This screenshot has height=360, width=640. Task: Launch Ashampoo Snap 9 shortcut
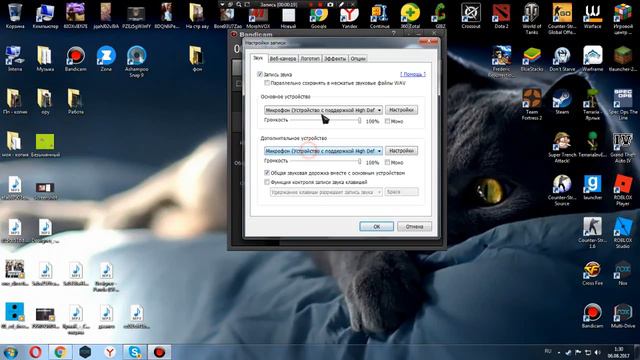[137, 61]
